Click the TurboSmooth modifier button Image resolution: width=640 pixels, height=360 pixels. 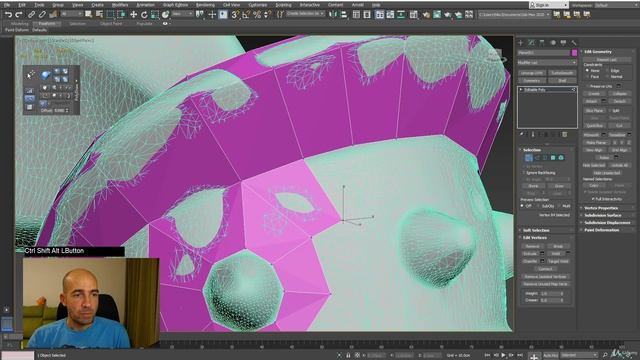562,73
